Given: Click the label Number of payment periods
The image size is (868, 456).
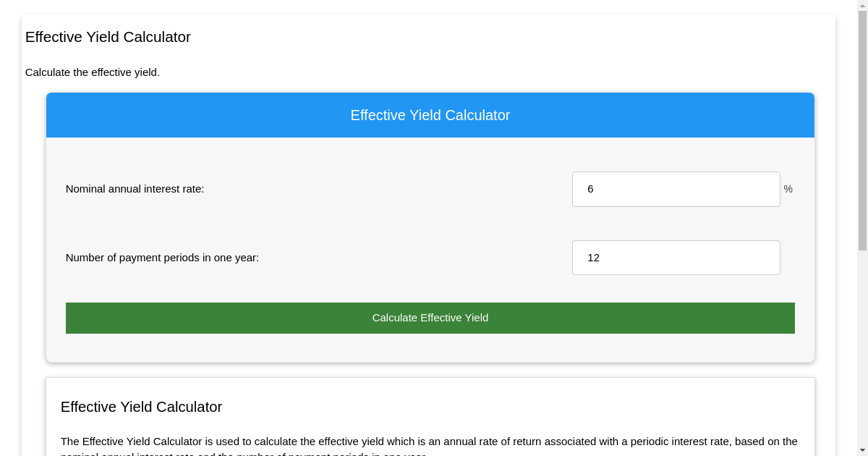Looking at the screenshot, I should (161, 257).
